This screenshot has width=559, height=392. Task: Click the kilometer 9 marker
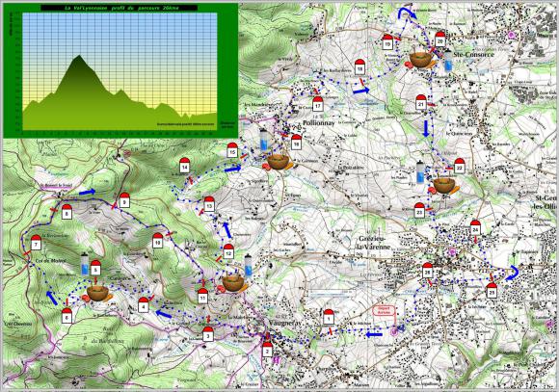click(x=124, y=200)
